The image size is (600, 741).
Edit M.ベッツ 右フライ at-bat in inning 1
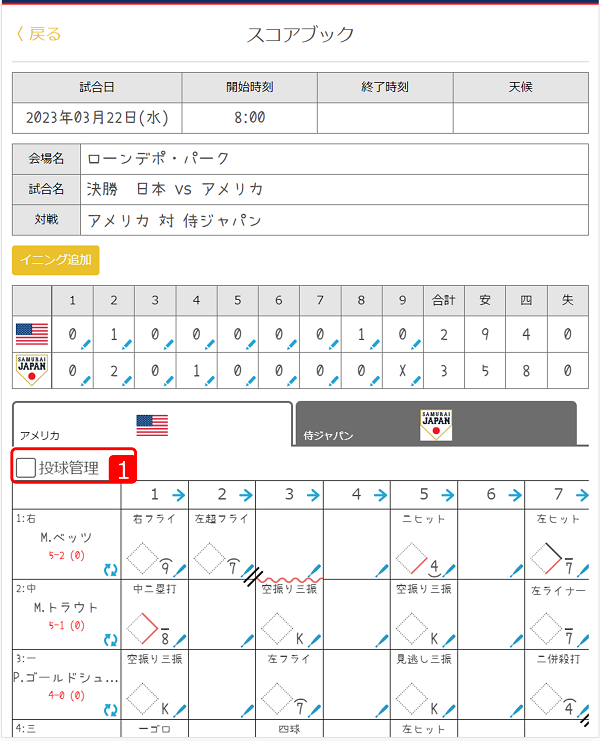pyautogui.click(x=180, y=571)
